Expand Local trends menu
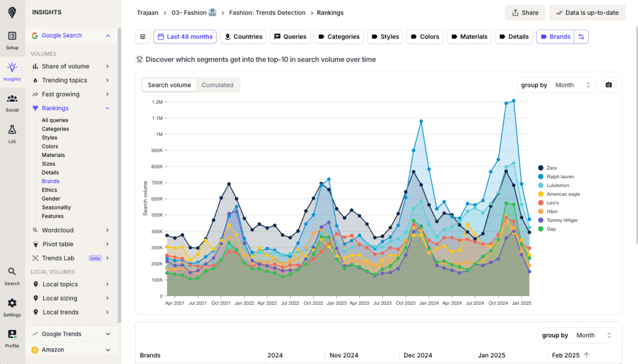 click(107, 312)
